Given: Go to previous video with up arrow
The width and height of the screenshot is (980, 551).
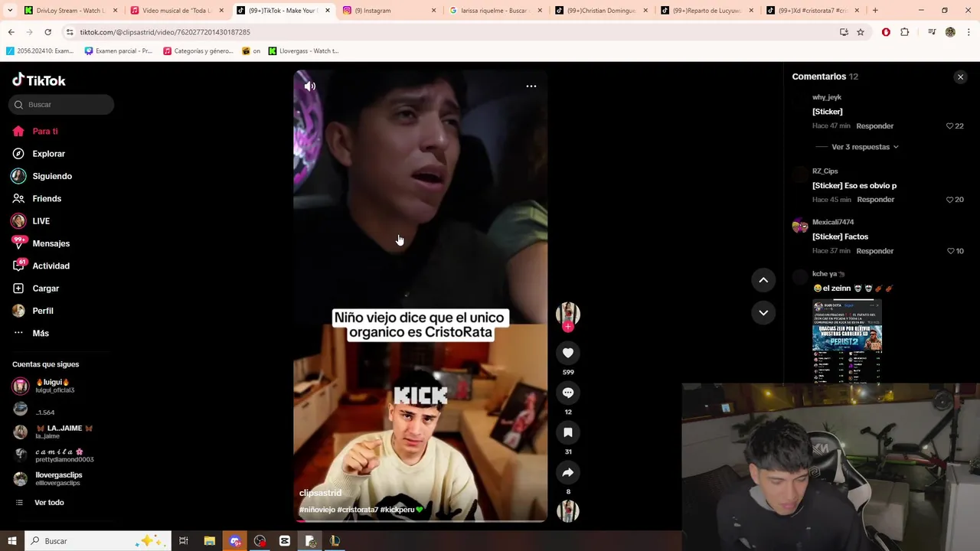Looking at the screenshot, I should click(x=763, y=280).
